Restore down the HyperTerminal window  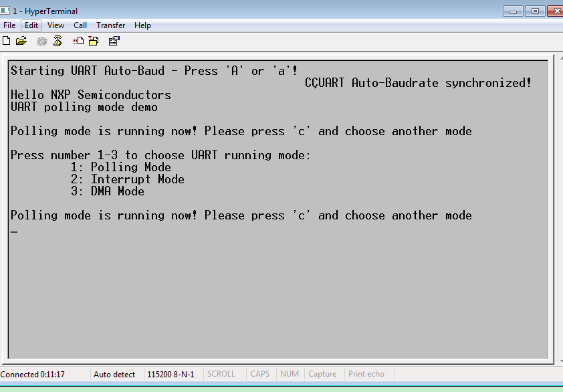(x=535, y=11)
